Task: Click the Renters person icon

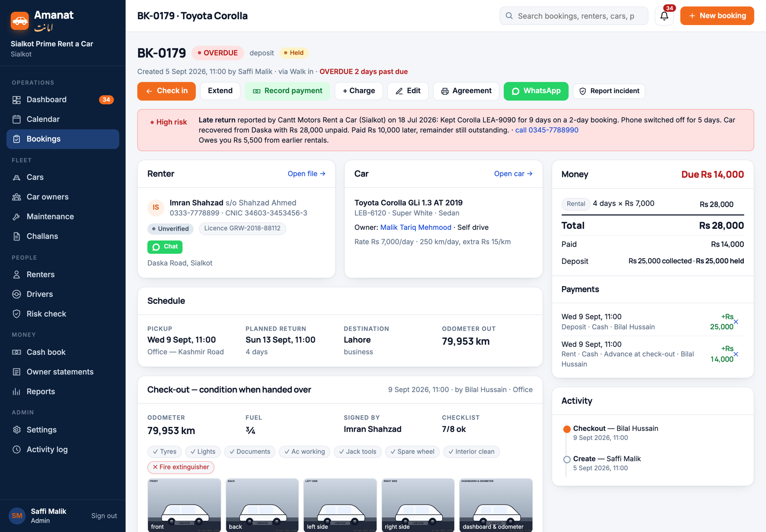Action: pos(17,275)
